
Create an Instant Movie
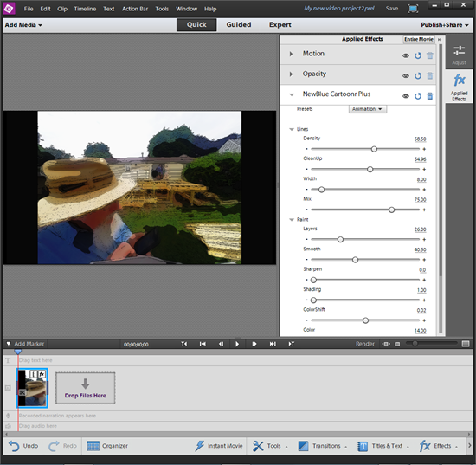pyautogui.click(x=219, y=446)
